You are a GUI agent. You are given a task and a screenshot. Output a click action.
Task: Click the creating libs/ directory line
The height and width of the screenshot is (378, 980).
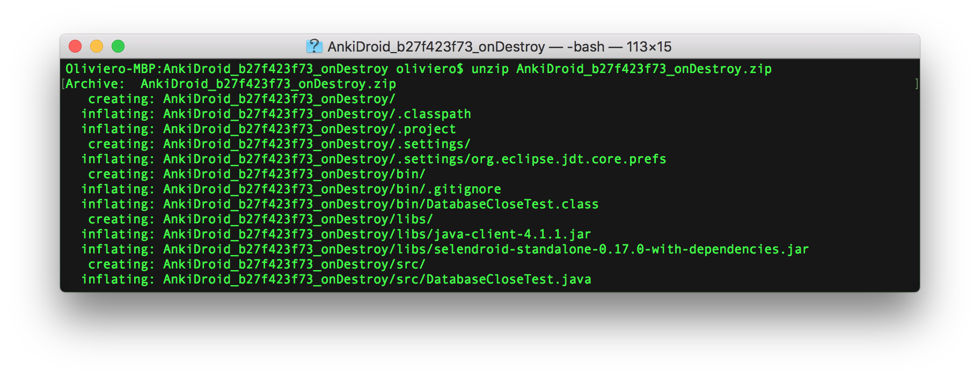(x=260, y=220)
